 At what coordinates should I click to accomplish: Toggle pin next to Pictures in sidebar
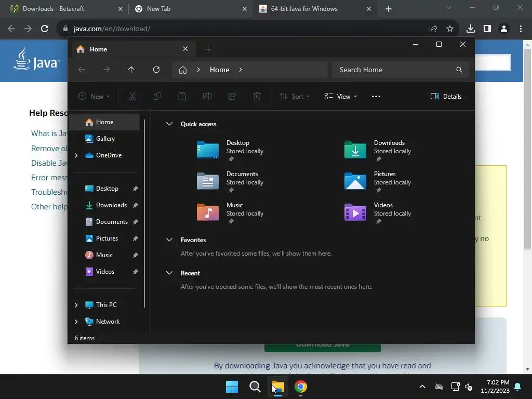[136, 238]
